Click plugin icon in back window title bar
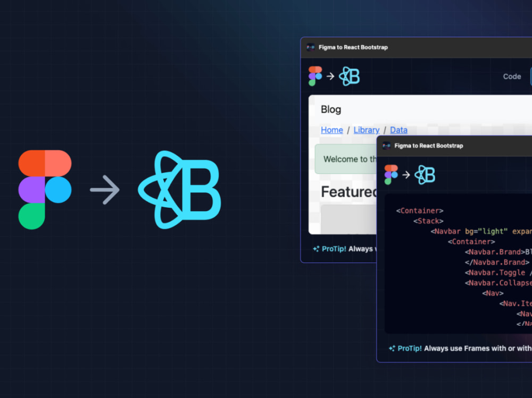Image resolution: width=532 pixels, height=398 pixels. pos(311,47)
